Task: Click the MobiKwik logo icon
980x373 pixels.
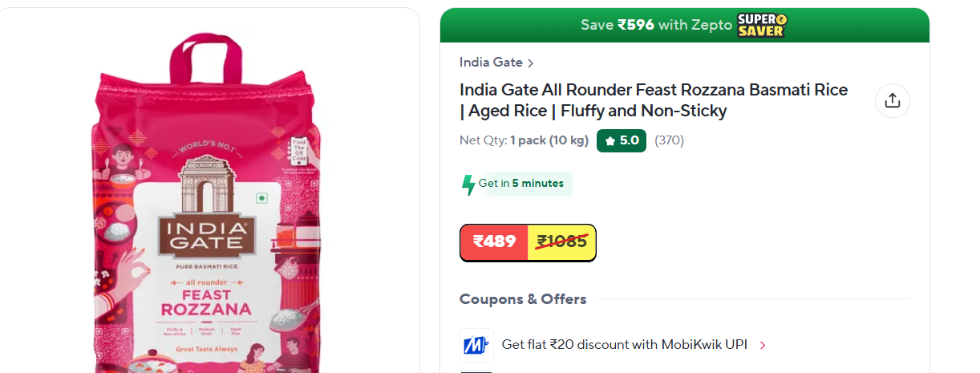Action: tap(476, 345)
